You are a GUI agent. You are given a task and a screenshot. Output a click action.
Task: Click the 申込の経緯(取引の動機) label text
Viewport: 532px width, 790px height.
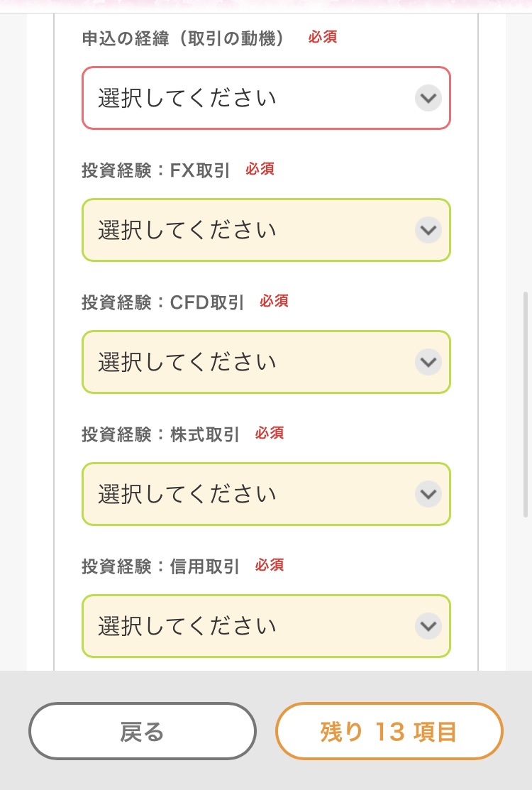tap(183, 38)
